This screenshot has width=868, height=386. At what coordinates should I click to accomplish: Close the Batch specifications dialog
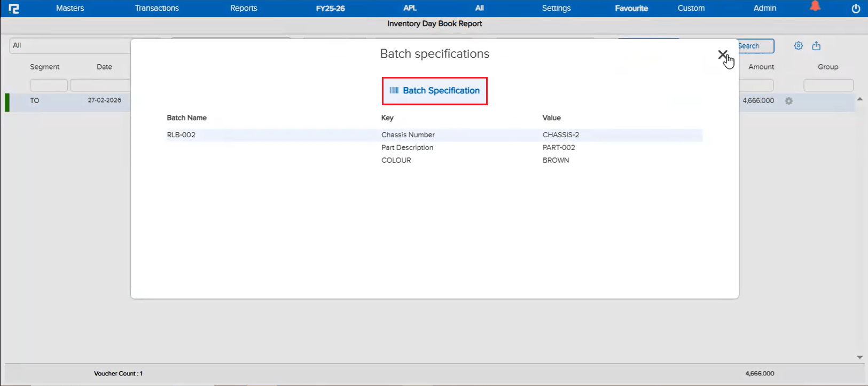click(x=722, y=54)
